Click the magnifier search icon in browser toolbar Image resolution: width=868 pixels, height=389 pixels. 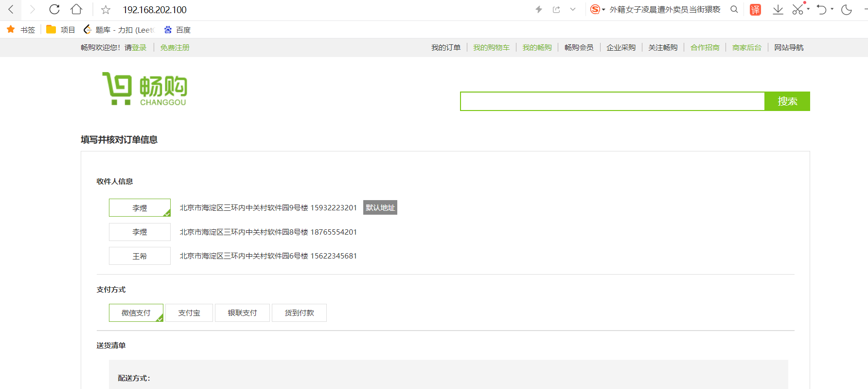pyautogui.click(x=734, y=9)
